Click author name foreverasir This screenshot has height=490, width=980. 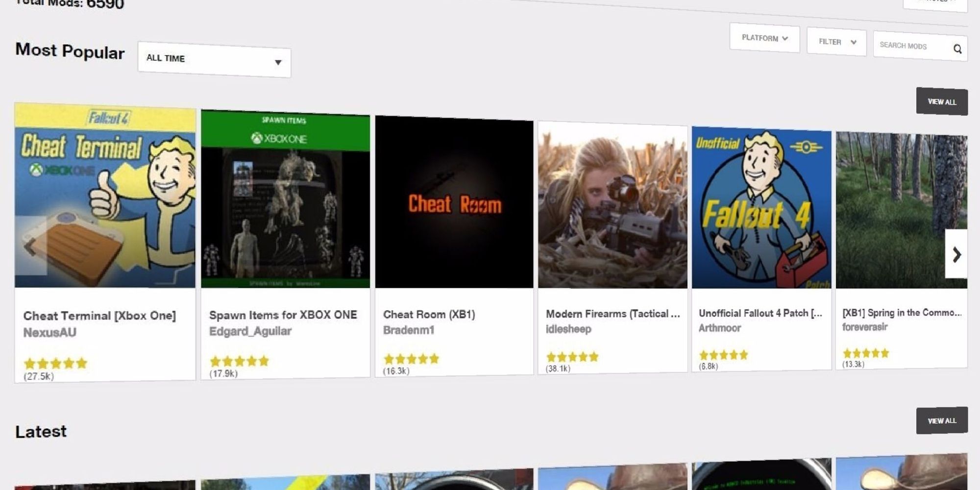pos(865,327)
